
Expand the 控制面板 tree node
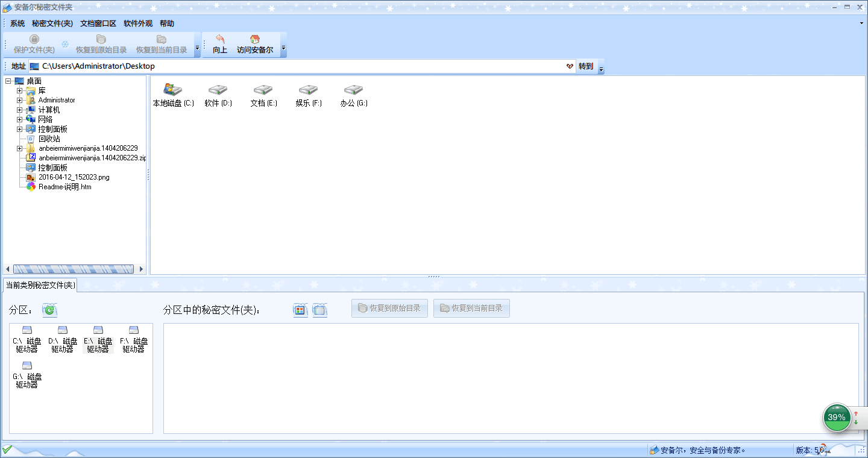coord(20,130)
